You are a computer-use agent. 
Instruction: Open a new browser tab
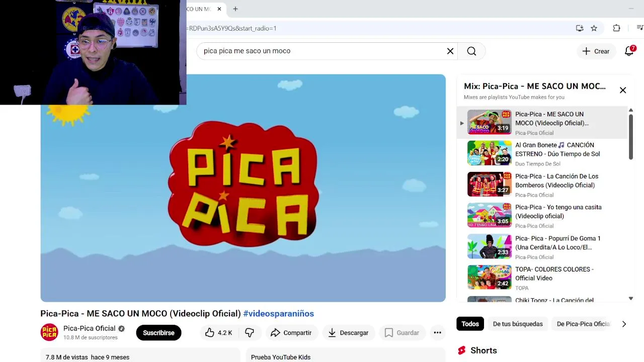point(235,9)
